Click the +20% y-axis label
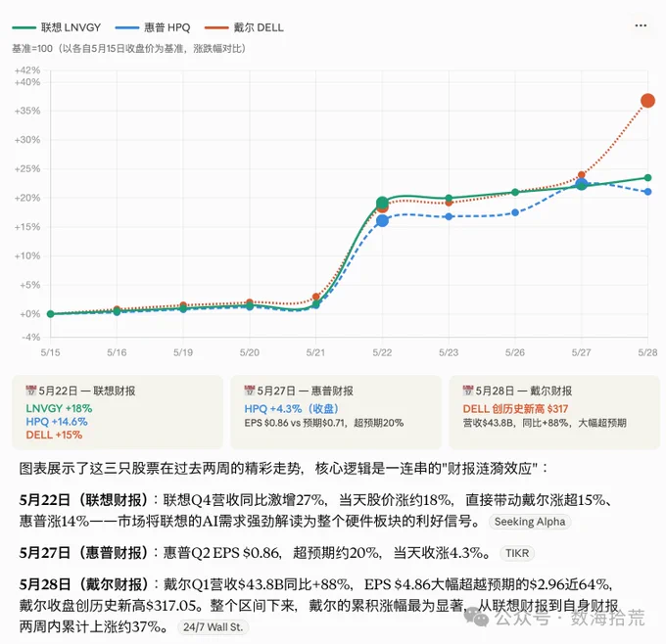Viewport: 666px width, 644px height. tap(27, 198)
